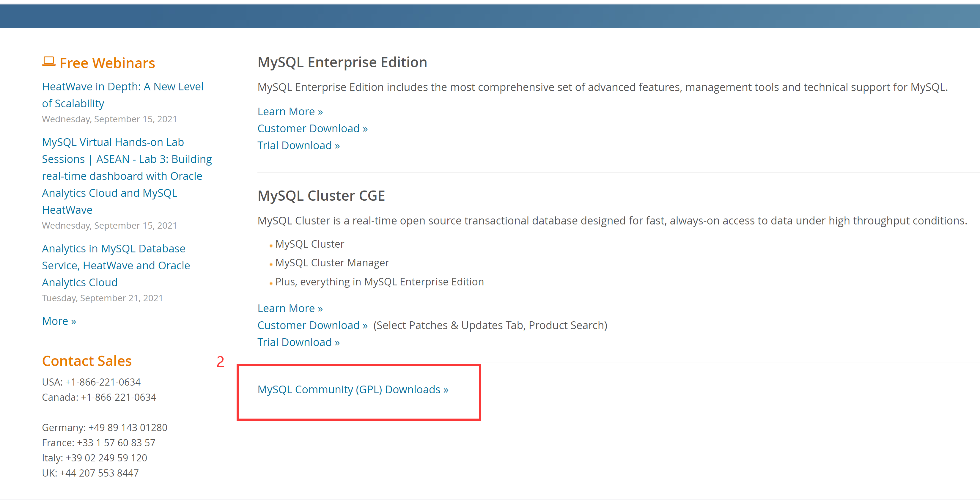
Task: Click the laptop icon beside Free Webinars
Action: (x=49, y=62)
